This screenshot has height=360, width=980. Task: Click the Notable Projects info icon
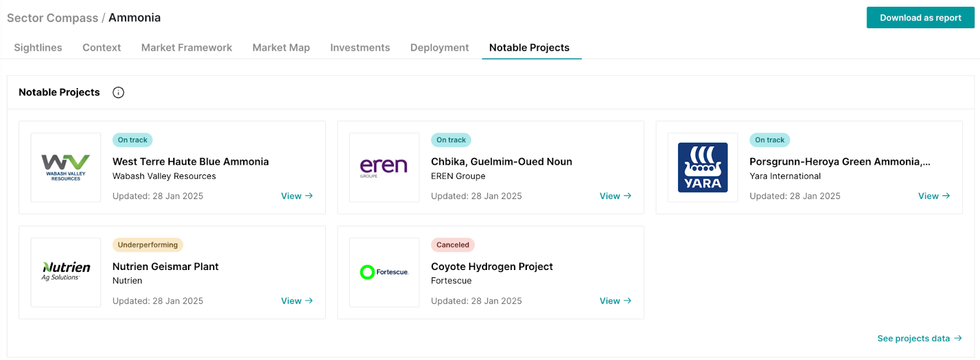coord(118,92)
